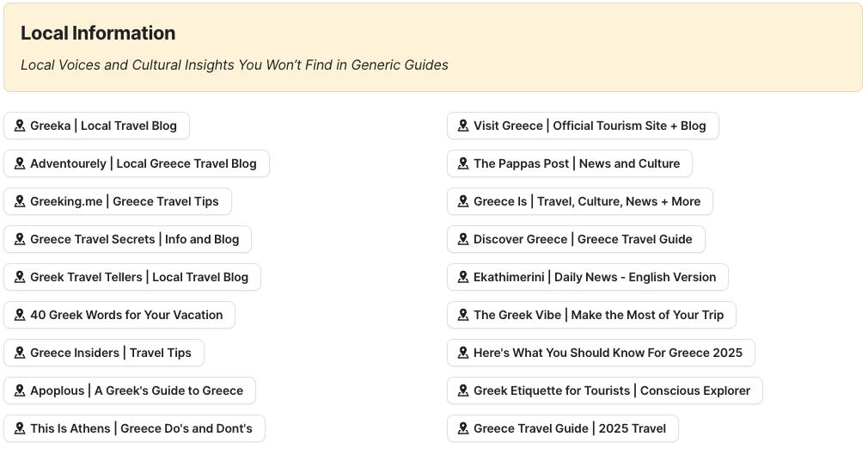This screenshot has height=449, width=868.
Task: Visit The Greek Vibe trip page
Action: (x=598, y=315)
